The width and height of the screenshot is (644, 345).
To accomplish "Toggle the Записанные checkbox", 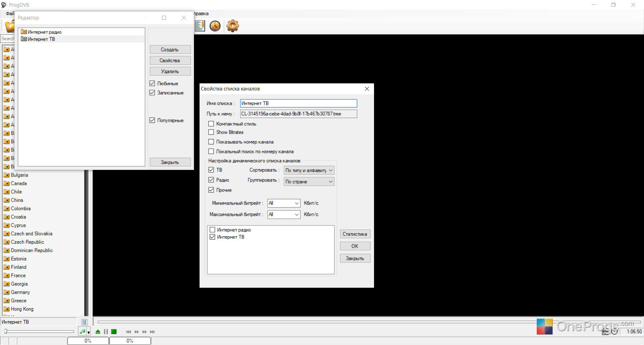I will click(152, 92).
